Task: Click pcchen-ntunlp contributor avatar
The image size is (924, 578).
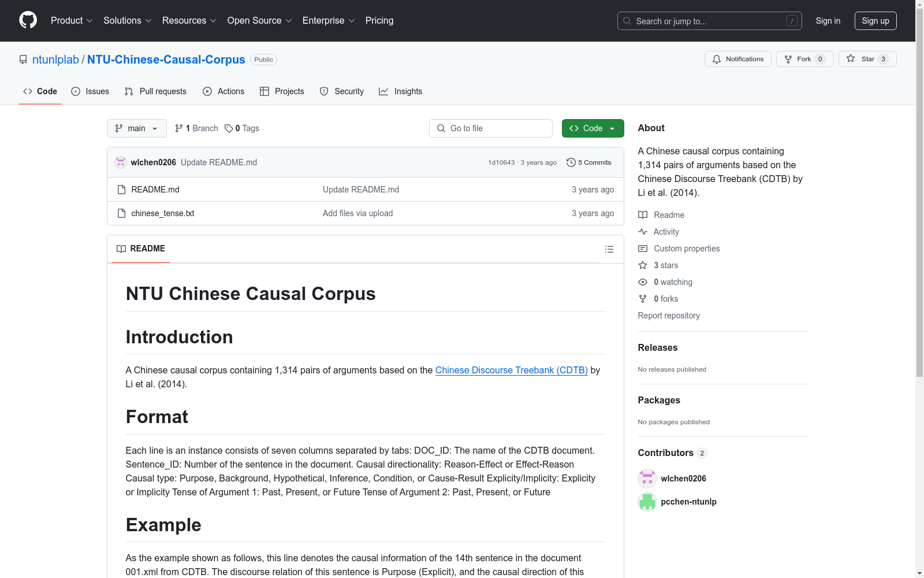Action: tap(647, 502)
